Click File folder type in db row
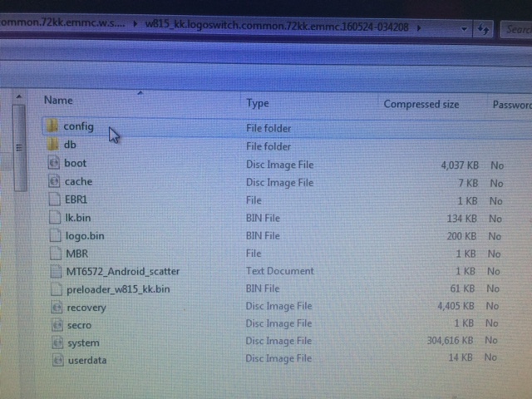 tap(268, 147)
